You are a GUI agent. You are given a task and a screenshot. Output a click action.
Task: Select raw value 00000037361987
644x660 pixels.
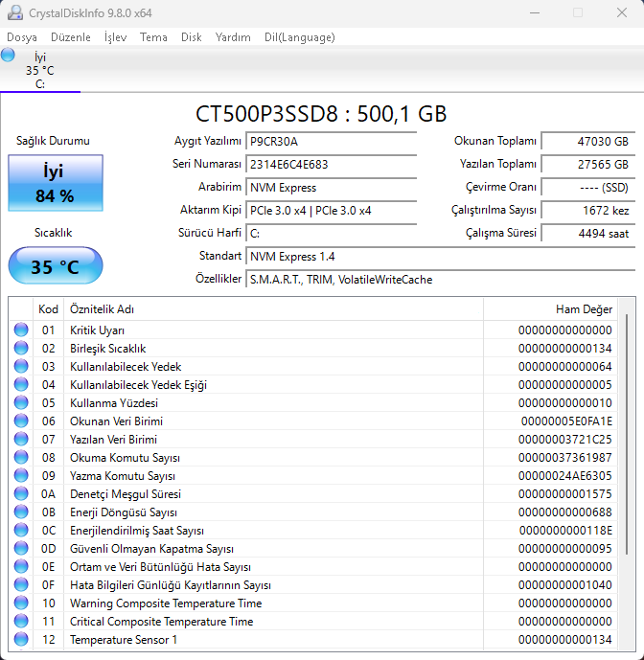point(564,458)
